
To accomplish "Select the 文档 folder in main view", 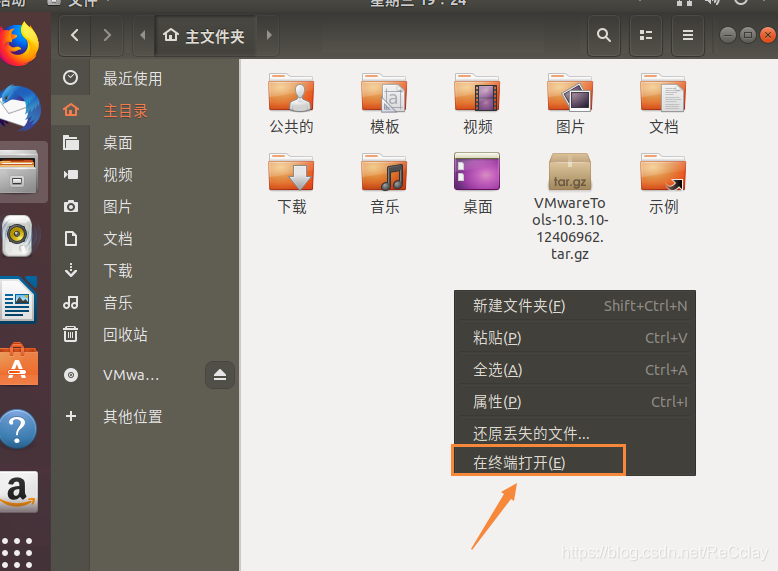I will click(x=663, y=104).
